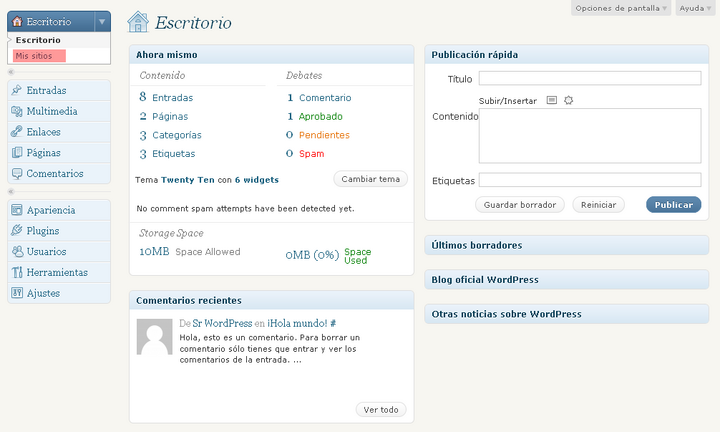
Task: Open the Comentario link under Debates
Action: [x=325, y=97]
